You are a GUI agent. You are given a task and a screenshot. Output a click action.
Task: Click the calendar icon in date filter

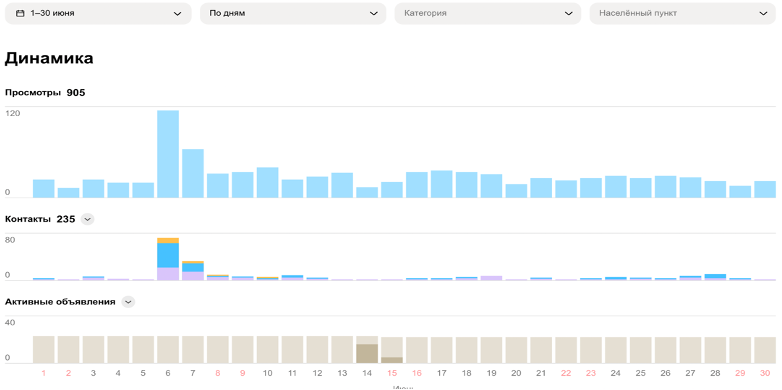tap(20, 13)
